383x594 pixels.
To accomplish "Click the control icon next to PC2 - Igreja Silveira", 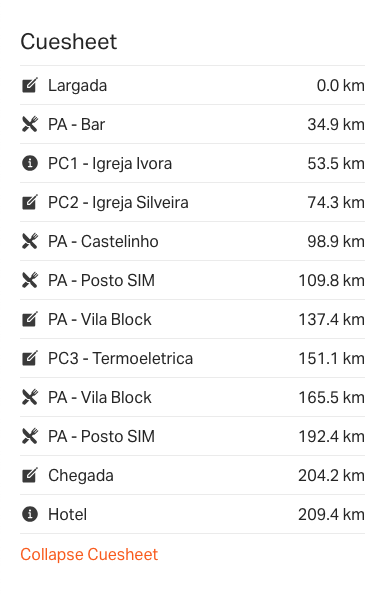I will point(30,202).
